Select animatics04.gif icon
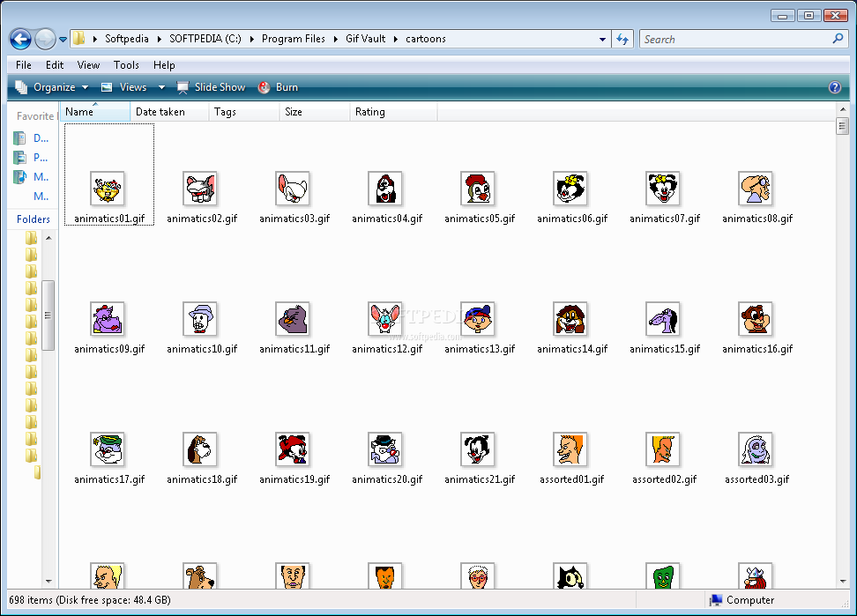Image resolution: width=857 pixels, height=616 pixels. 385,189
